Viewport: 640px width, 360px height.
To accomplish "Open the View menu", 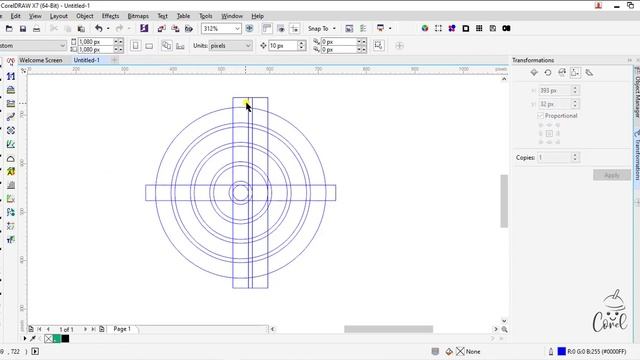I will tap(35, 16).
